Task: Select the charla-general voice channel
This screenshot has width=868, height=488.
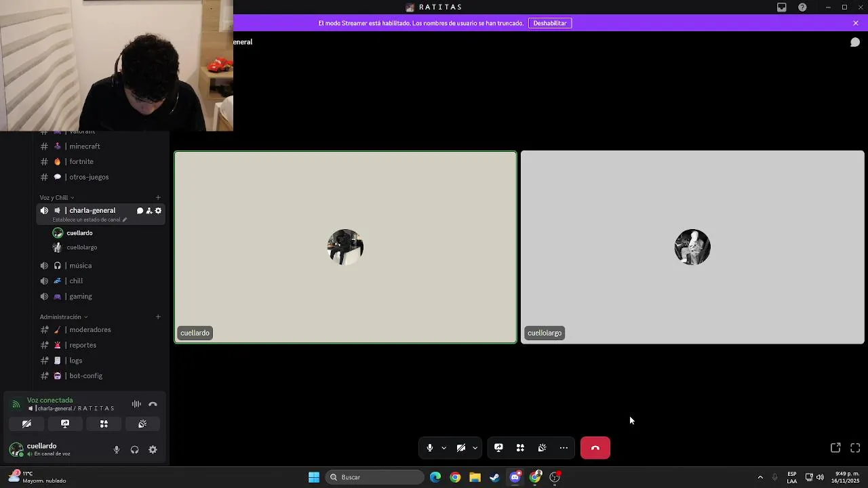Action: click(92, 211)
